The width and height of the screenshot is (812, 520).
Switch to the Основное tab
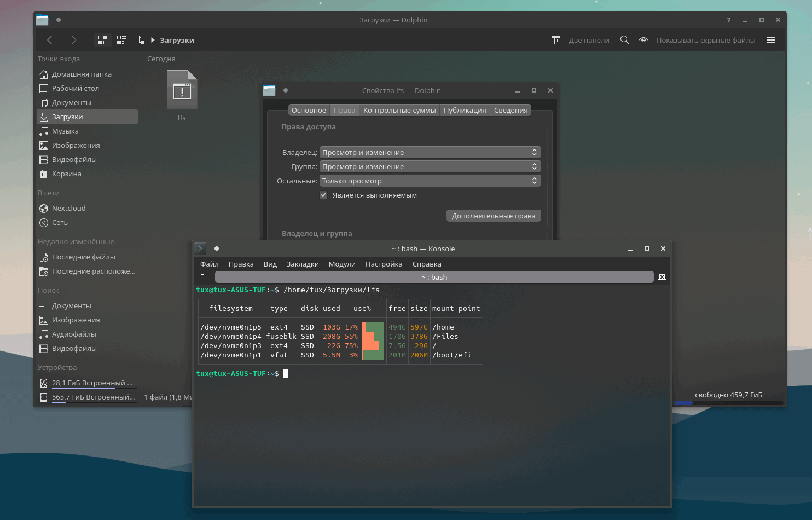[x=309, y=110]
